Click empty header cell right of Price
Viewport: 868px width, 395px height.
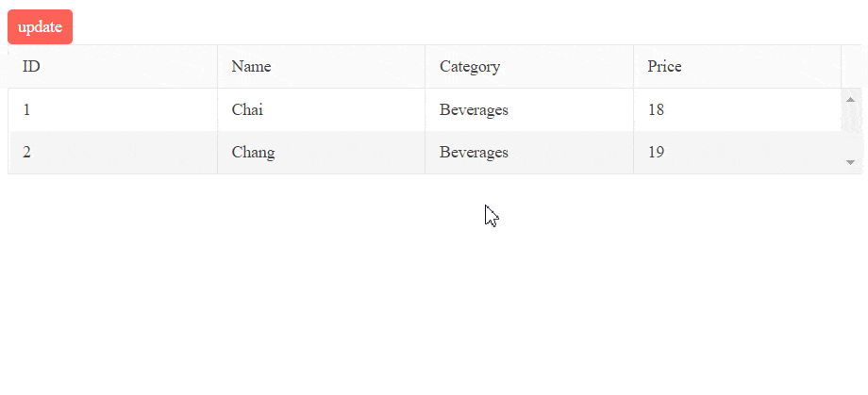pyautogui.click(x=851, y=66)
